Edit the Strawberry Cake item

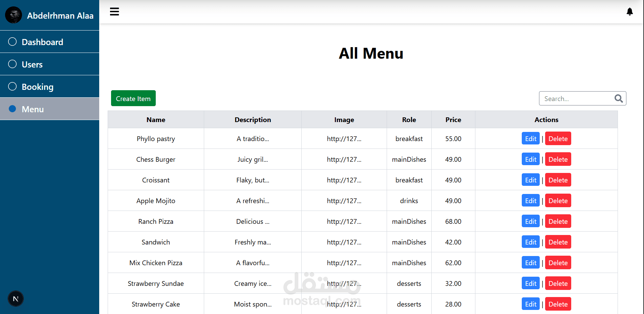[x=531, y=304]
